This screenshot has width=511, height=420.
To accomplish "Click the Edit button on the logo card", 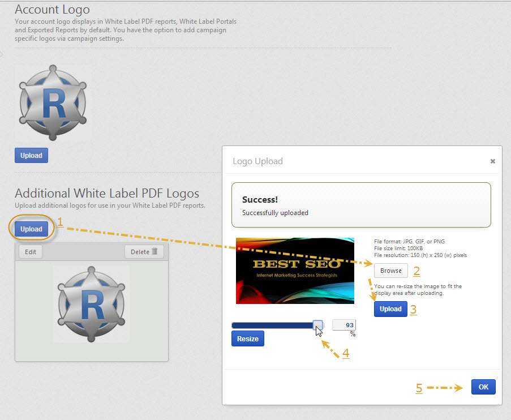I will pyautogui.click(x=31, y=252).
